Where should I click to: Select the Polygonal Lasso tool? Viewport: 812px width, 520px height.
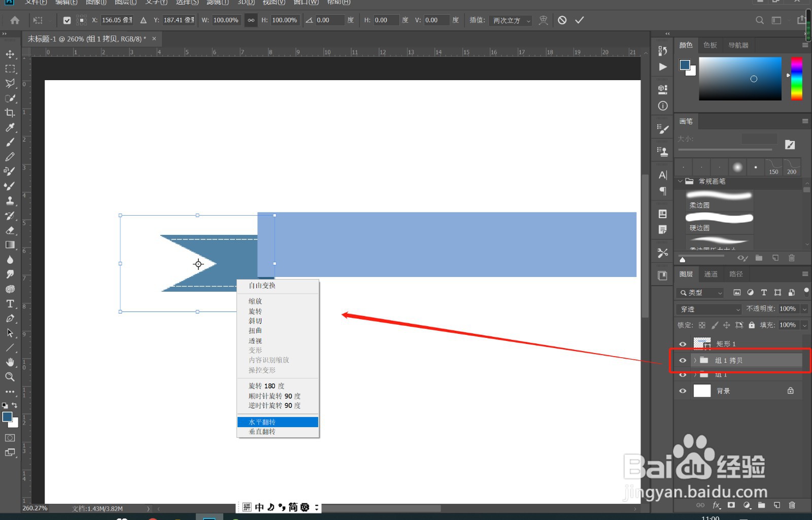pos(10,84)
